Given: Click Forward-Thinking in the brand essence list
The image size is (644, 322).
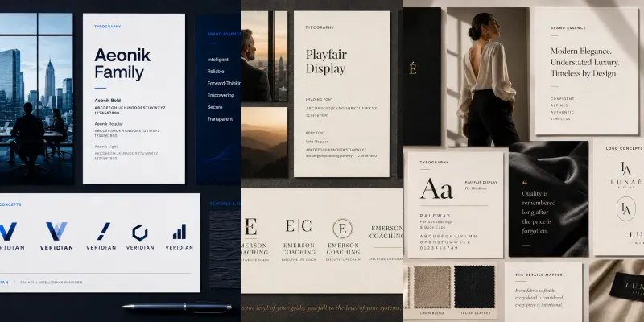Looking at the screenshot, I should [x=225, y=83].
